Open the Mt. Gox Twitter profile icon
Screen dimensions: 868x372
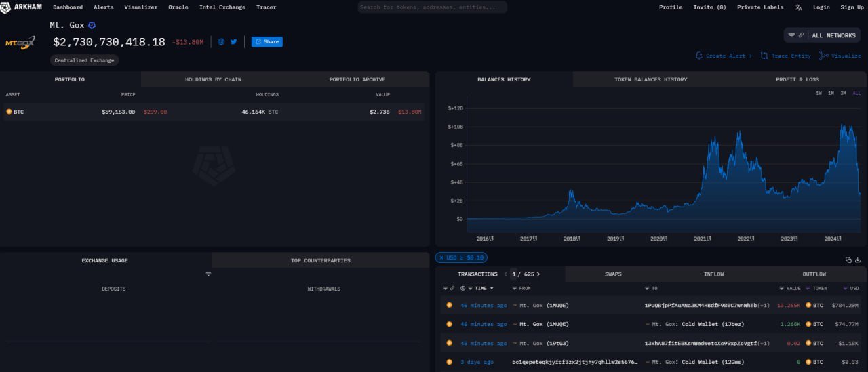coord(234,41)
